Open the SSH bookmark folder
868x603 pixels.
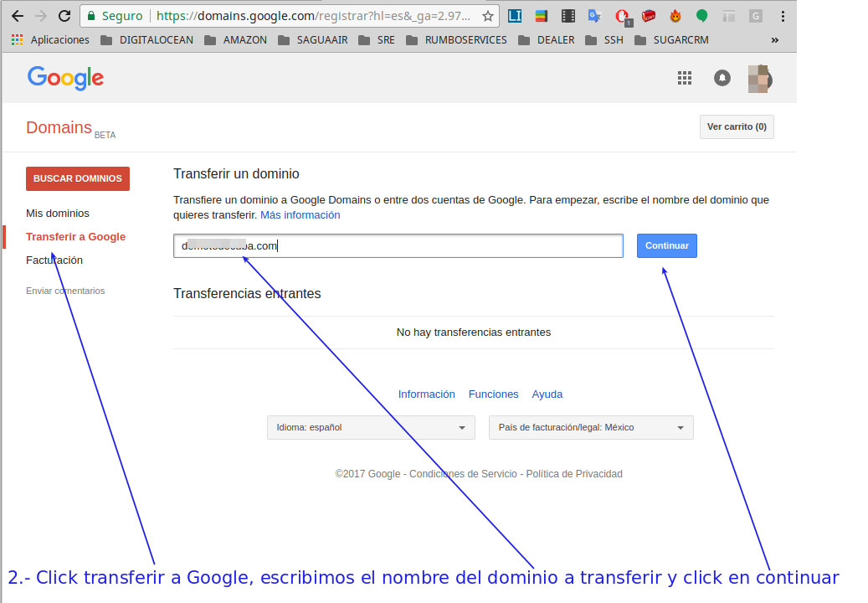pos(604,40)
